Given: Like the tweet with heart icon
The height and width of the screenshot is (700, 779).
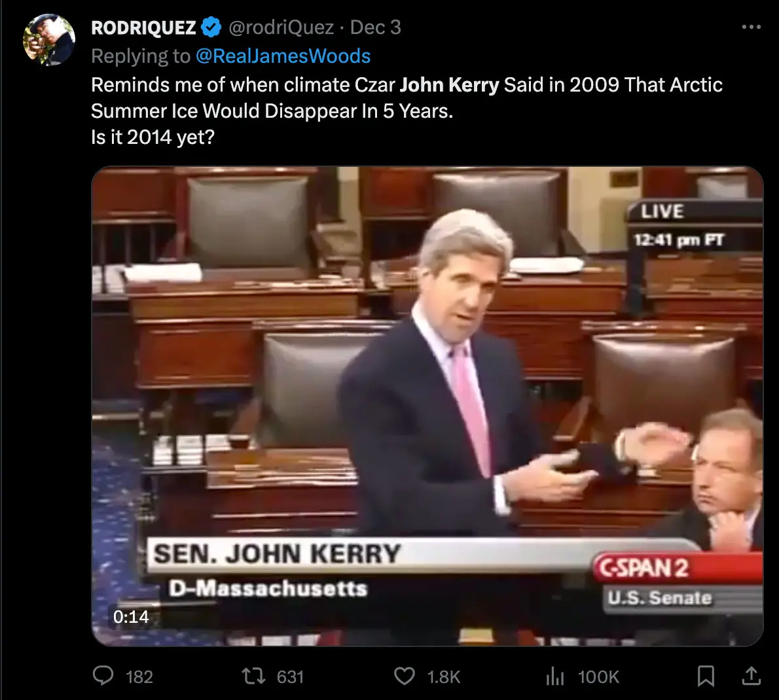Looking at the screenshot, I should [x=405, y=676].
